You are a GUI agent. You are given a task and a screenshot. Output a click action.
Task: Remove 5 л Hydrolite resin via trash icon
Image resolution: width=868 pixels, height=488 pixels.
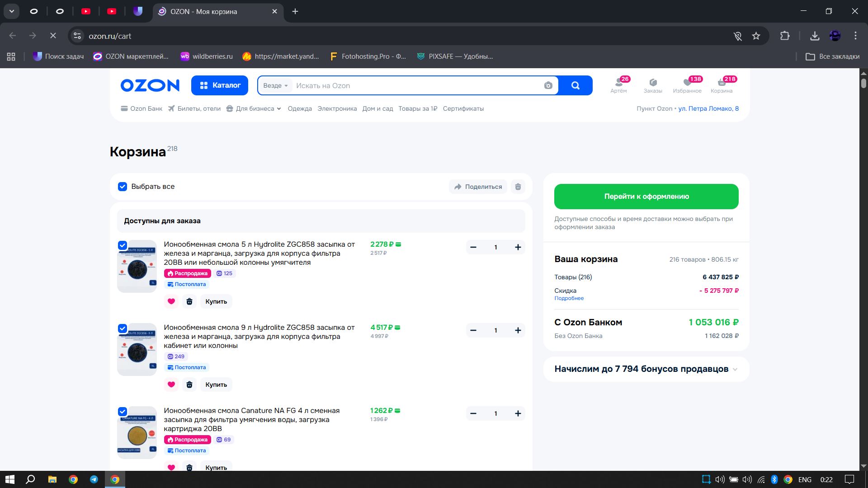click(189, 301)
